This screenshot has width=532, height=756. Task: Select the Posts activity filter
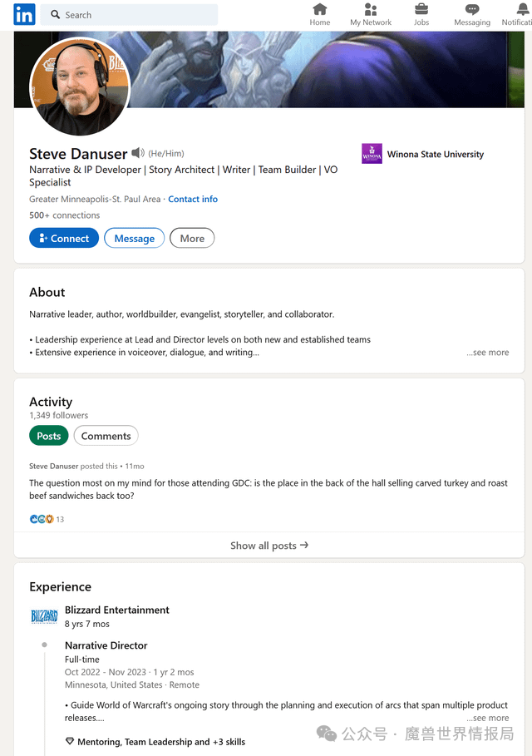click(49, 436)
